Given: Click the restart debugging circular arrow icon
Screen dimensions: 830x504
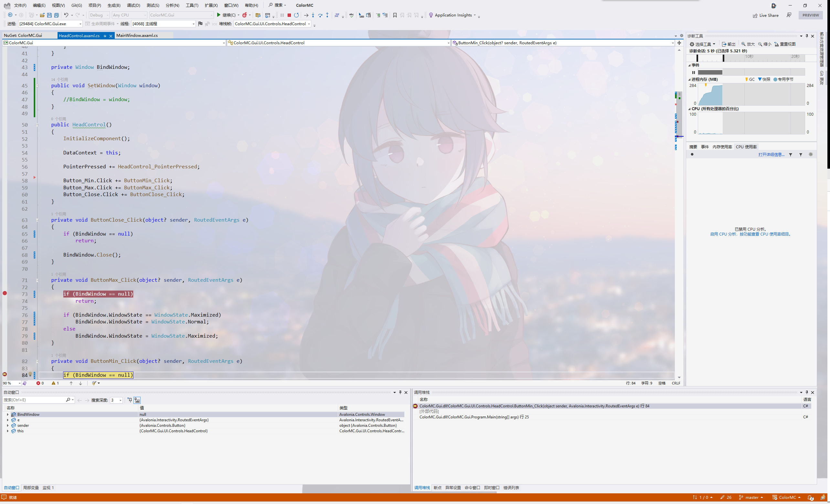Looking at the screenshot, I should click(296, 15).
